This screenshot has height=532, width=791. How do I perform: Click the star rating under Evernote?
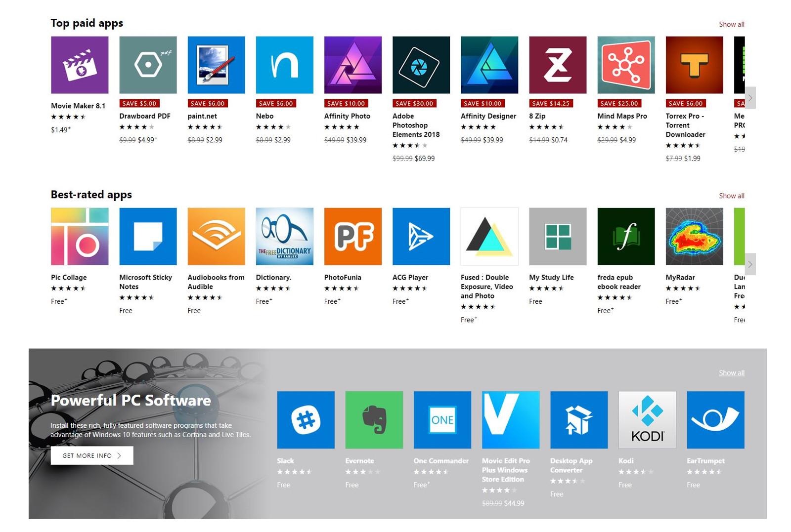[363, 472]
